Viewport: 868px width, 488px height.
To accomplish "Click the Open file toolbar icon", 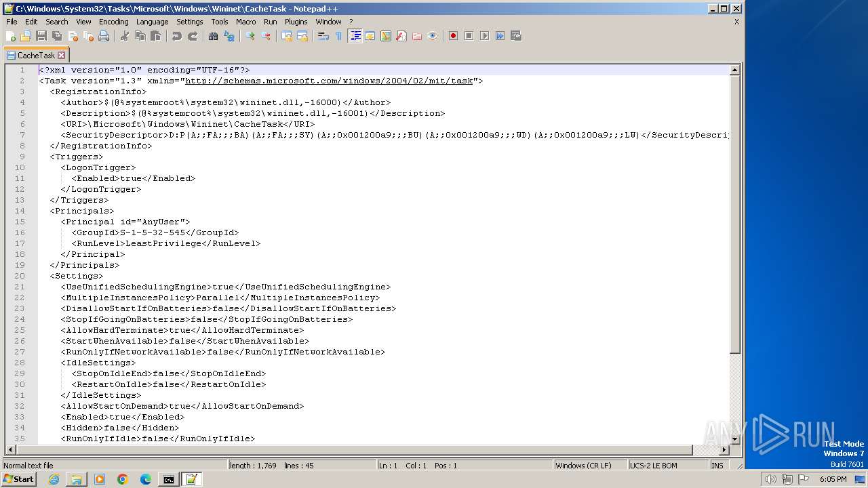I will tap(26, 36).
